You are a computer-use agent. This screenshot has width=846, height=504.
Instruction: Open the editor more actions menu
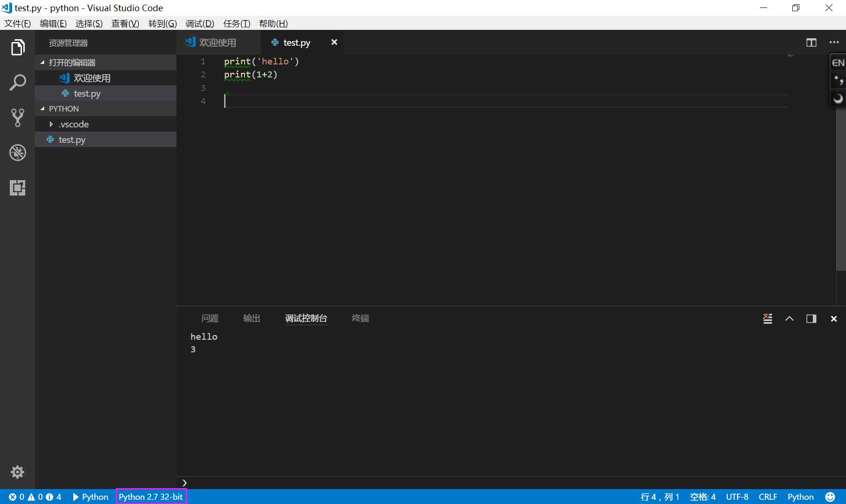point(834,42)
